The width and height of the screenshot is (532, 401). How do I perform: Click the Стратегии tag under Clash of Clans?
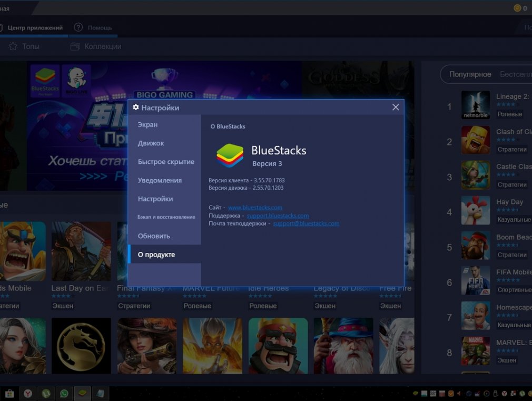click(512, 150)
